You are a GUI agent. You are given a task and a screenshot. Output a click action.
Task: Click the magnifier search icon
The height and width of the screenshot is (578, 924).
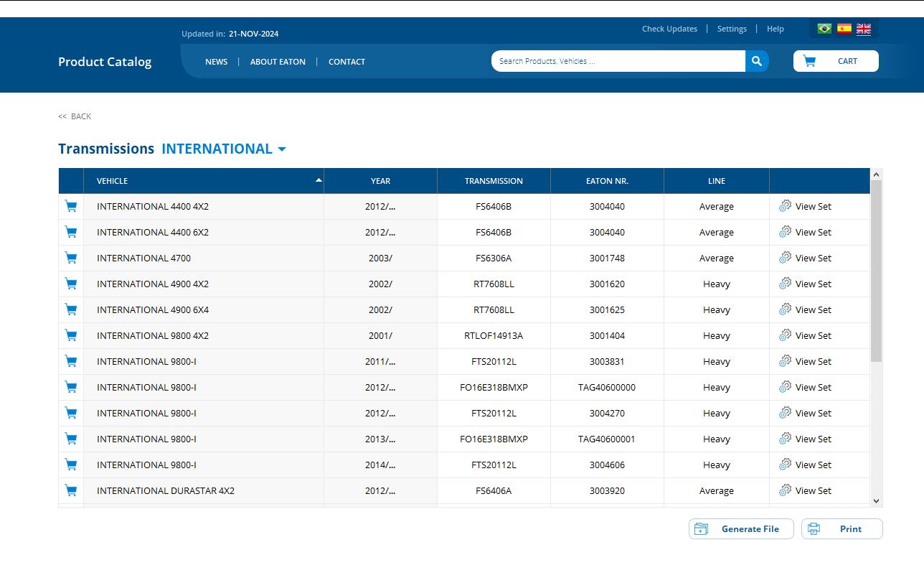pos(757,61)
